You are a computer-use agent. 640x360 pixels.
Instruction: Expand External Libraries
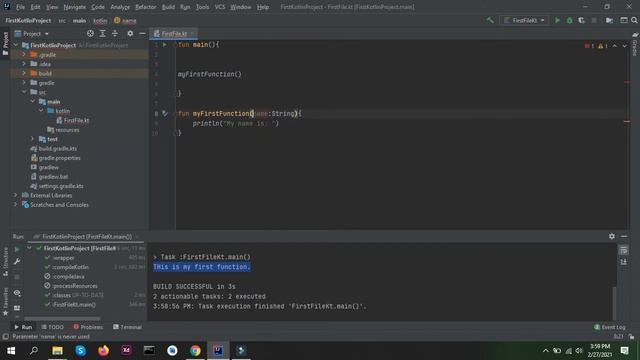(x=16, y=195)
